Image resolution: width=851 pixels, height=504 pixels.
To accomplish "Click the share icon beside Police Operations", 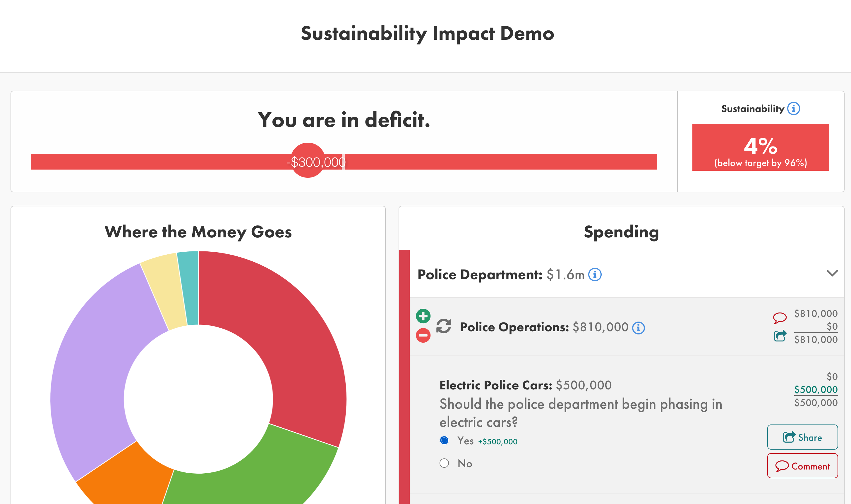I will tap(780, 336).
